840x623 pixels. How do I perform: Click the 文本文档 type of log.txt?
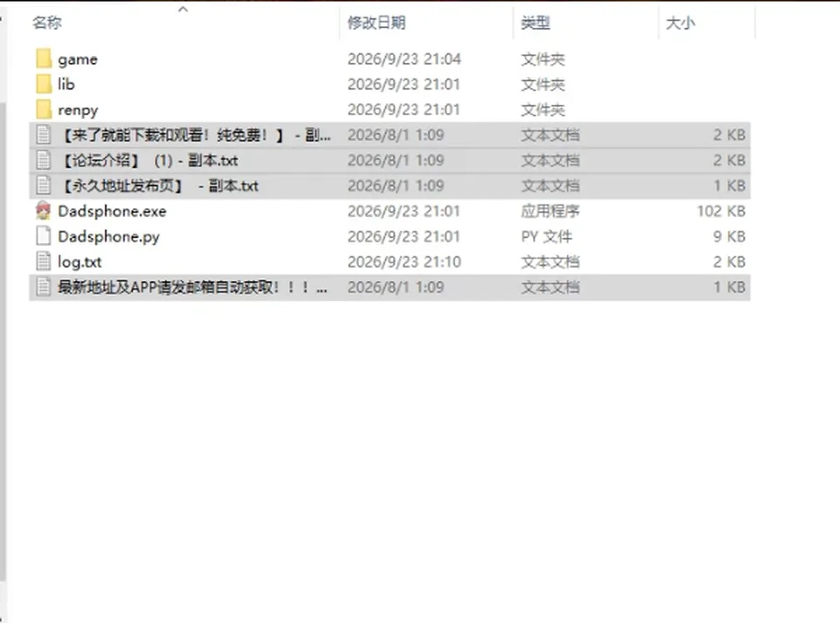point(550,262)
